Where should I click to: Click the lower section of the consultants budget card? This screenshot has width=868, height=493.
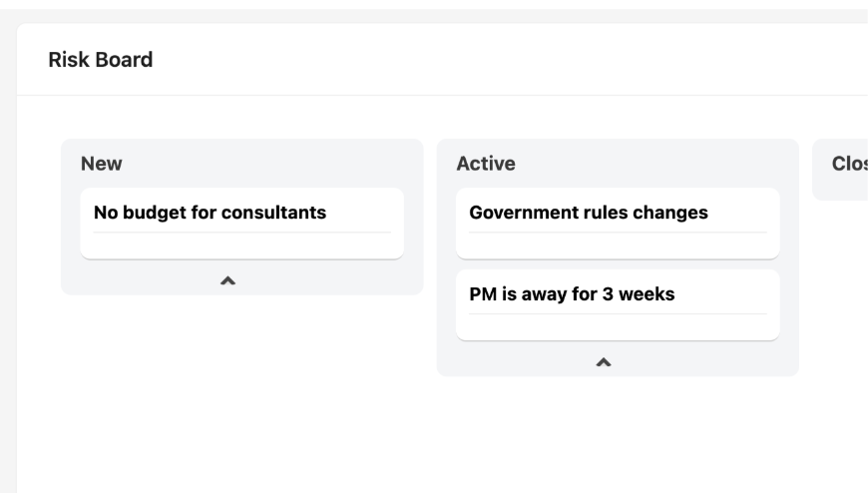click(241, 246)
